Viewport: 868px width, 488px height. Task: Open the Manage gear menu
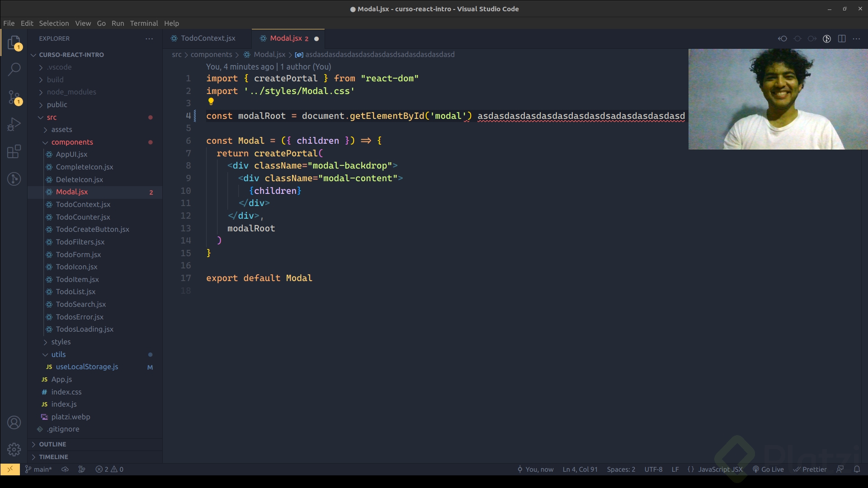14,450
